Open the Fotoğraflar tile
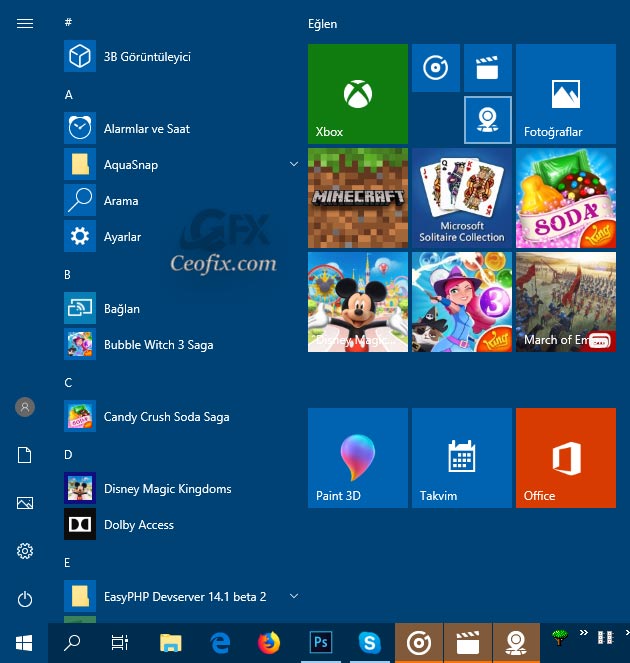 566,94
